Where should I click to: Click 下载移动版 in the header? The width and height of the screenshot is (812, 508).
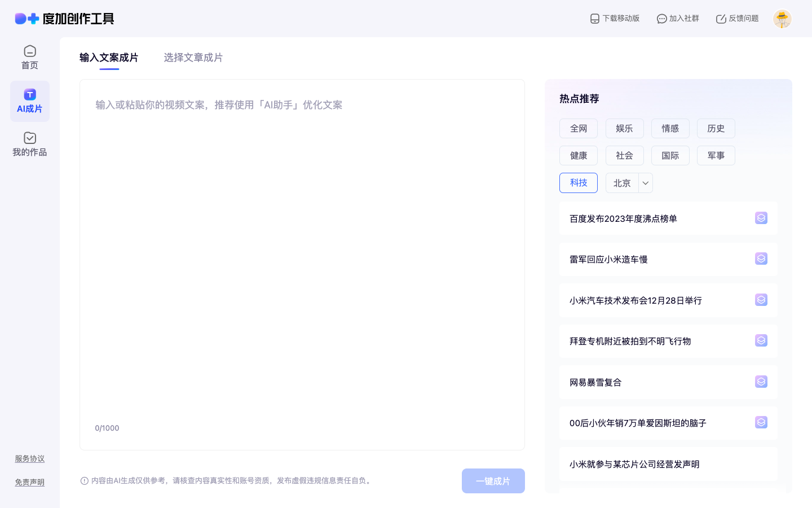click(x=615, y=19)
